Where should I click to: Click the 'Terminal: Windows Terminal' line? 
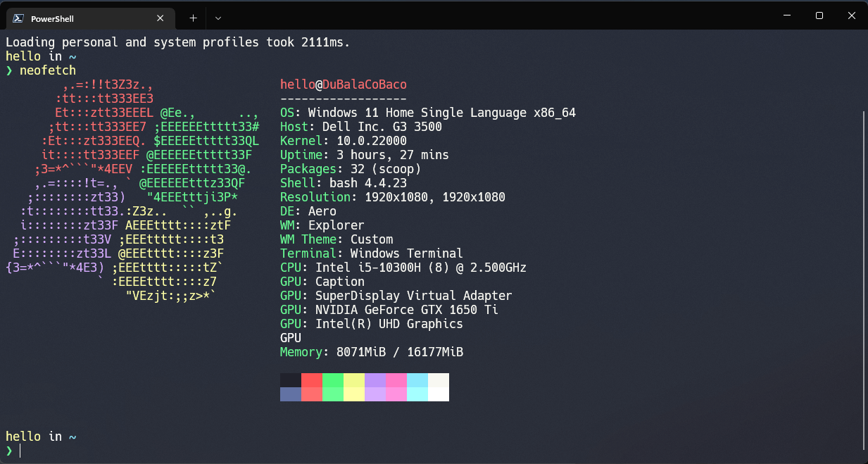pyautogui.click(x=372, y=253)
